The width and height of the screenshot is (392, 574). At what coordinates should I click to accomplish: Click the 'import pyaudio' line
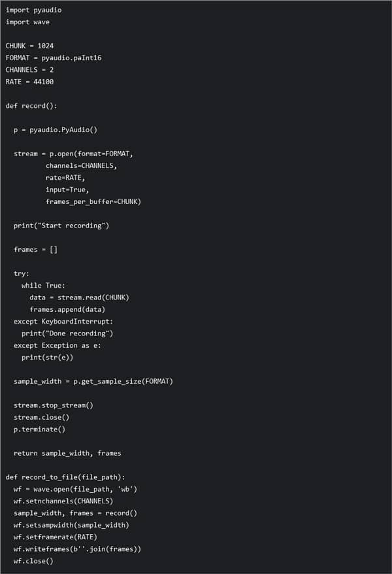point(33,10)
